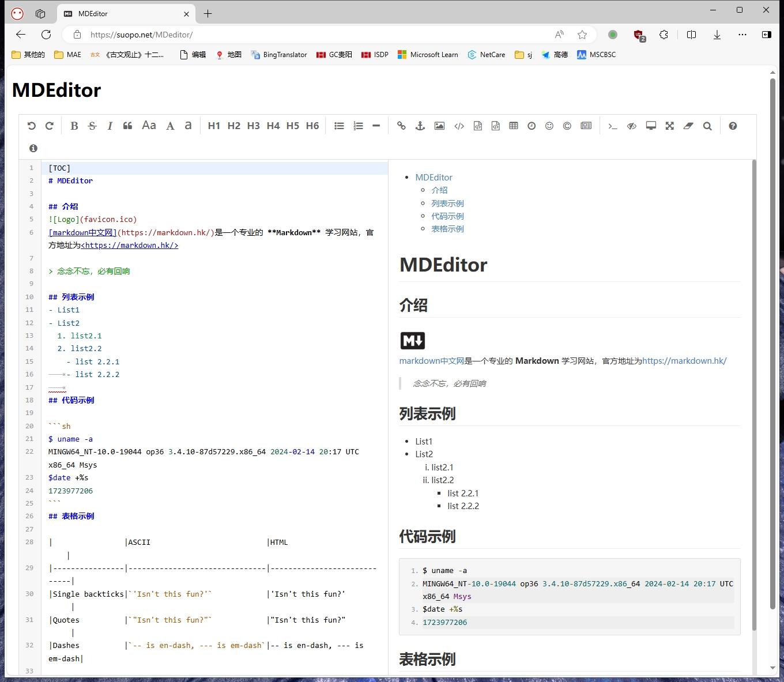
Task: Open the BingTranslator bookmark
Action: (279, 55)
